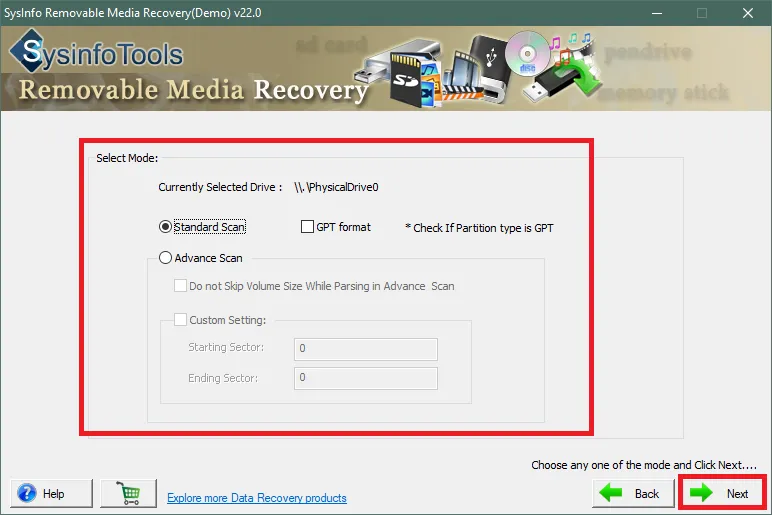The image size is (772, 515).
Task: Click the Ending Sector input field
Action: pyautogui.click(x=366, y=378)
